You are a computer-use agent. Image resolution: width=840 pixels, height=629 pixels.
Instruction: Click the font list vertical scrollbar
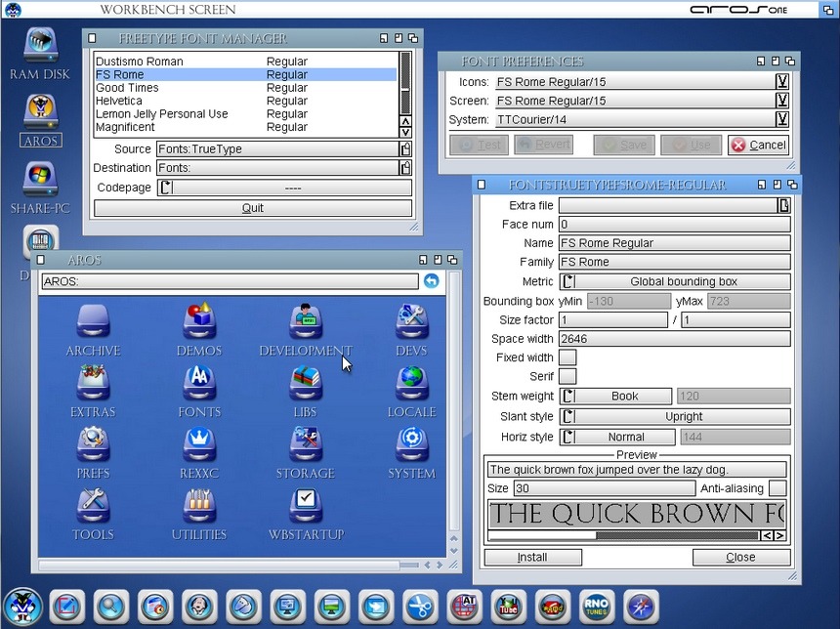pos(405,83)
